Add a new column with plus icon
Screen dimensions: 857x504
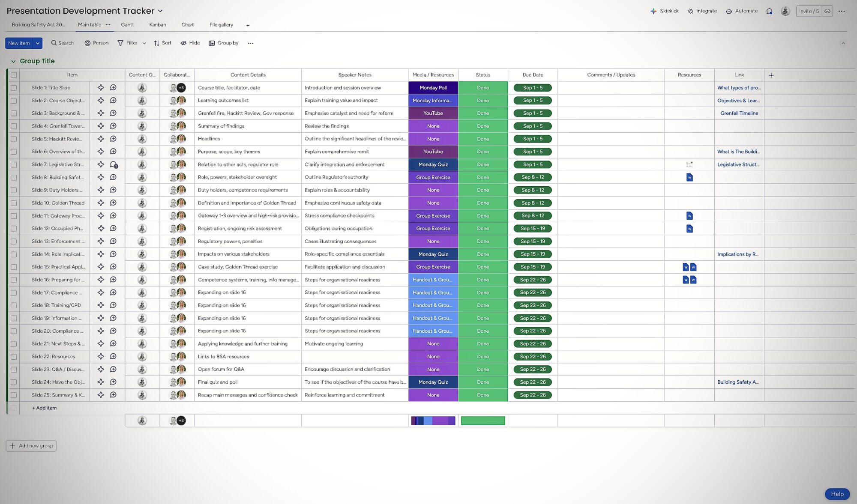771,75
